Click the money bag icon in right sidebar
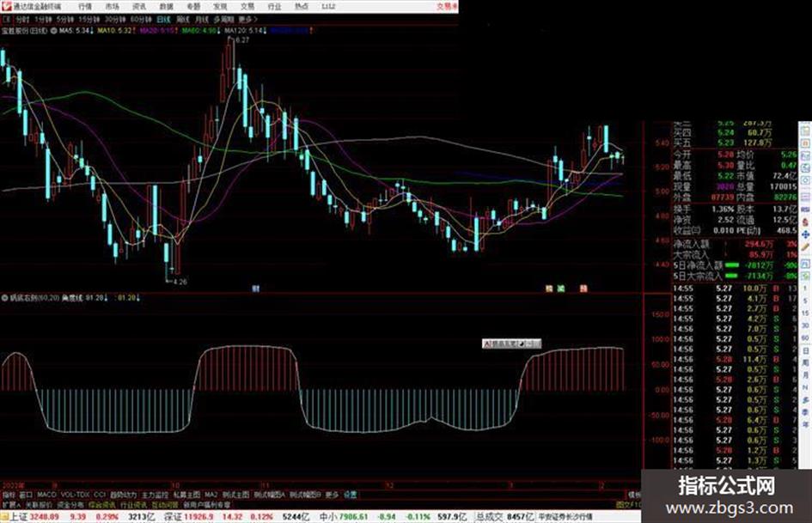Viewport: 812px width, 523px height. pyautogui.click(x=806, y=222)
